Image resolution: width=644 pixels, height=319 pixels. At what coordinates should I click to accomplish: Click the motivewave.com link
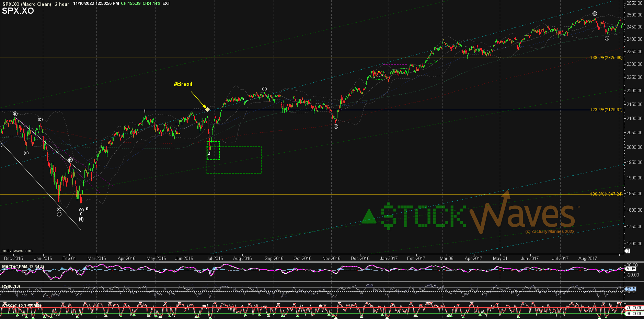point(17,251)
